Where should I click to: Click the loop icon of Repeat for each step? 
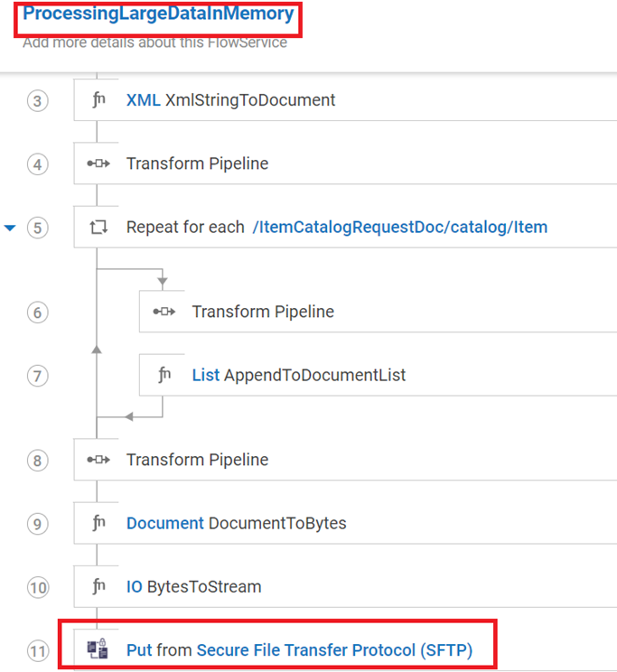tap(98, 227)
